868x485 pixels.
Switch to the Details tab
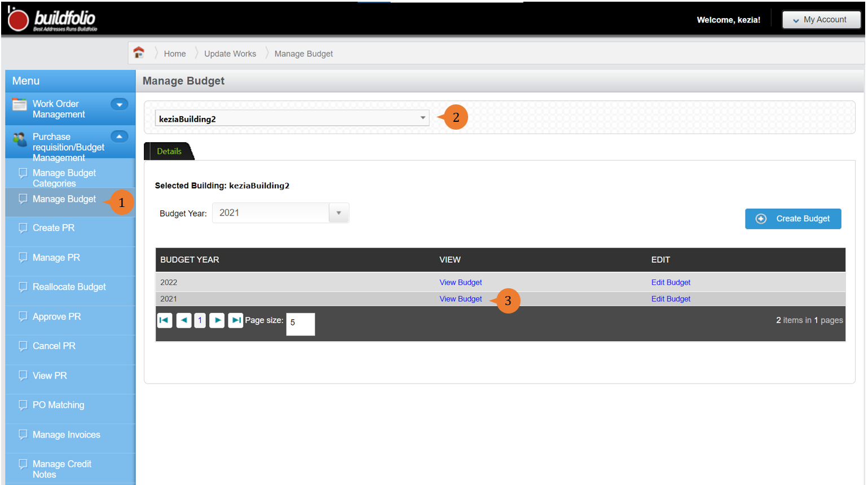coord(169,151)
